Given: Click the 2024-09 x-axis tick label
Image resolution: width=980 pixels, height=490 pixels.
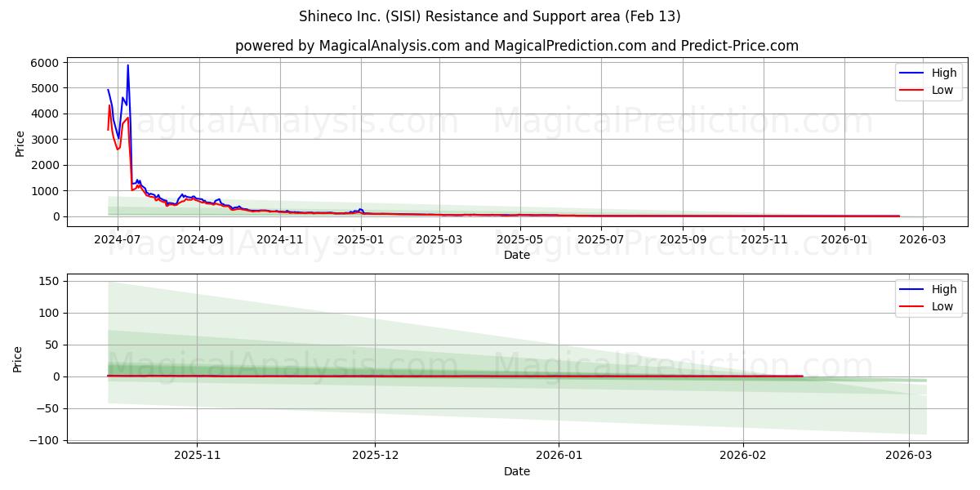Looking at the screenshot, I should pyautogui.click(x=200, y=239).
